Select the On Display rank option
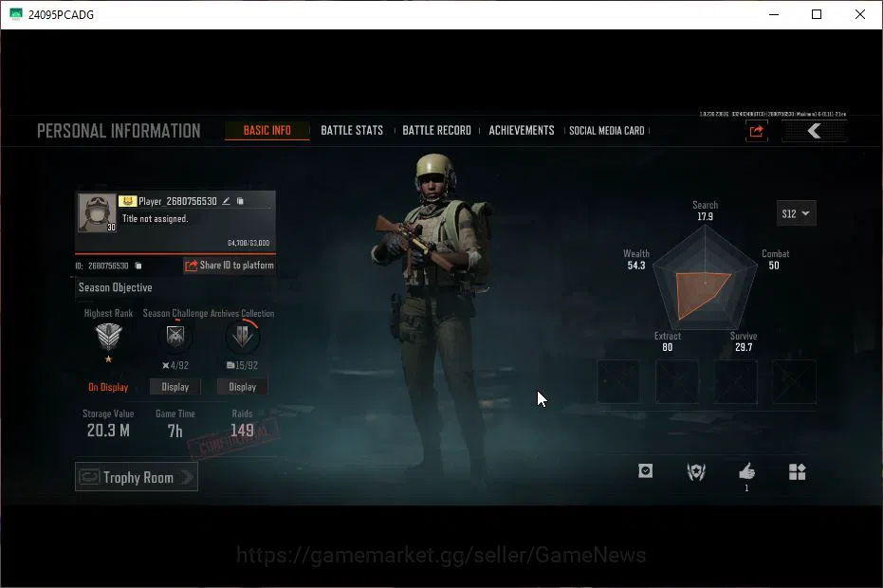Image resolution: width=883 pixels, height=588 pixels. pos(108,387)
